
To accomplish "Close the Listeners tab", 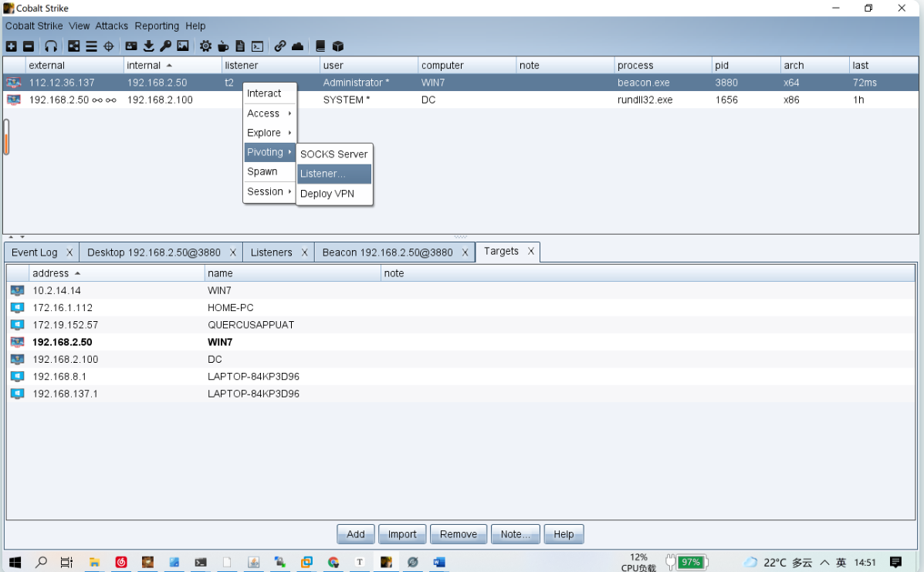I will 305,252.
